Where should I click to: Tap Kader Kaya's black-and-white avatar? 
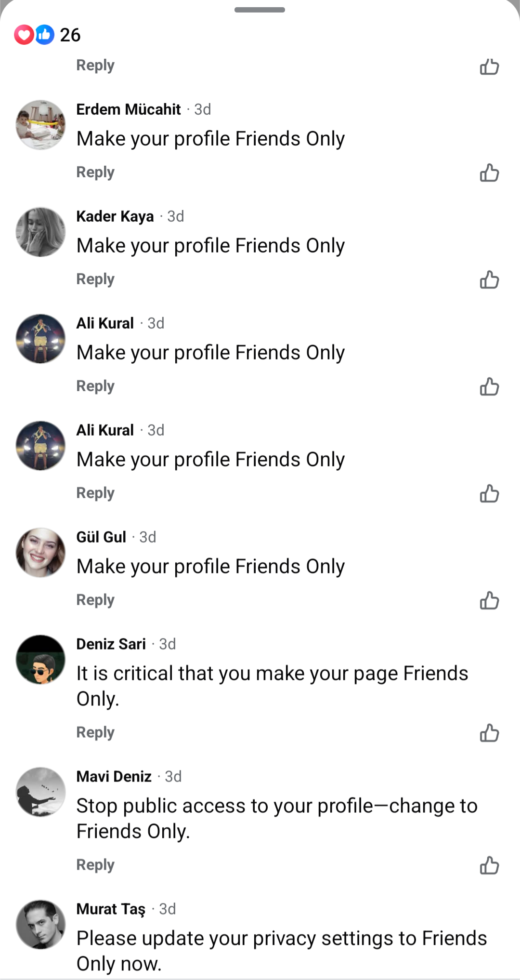pyautogui.click(x=40, y=232)
